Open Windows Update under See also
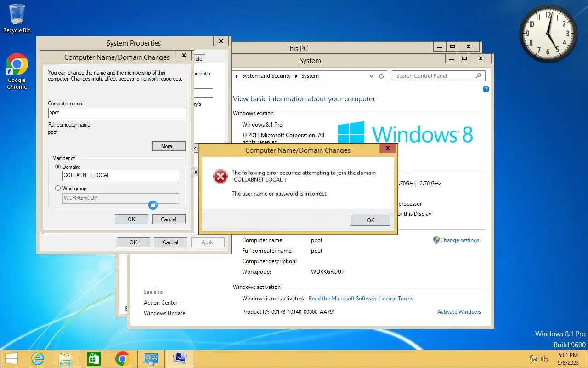This screenshot has height=368, width=588. coord(164,313)
